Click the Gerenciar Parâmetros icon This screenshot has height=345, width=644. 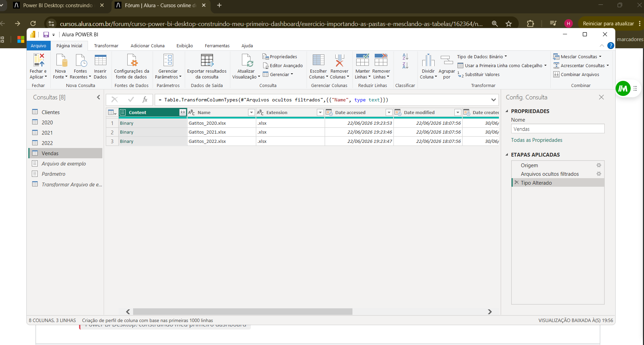click(x=168, y=60)
